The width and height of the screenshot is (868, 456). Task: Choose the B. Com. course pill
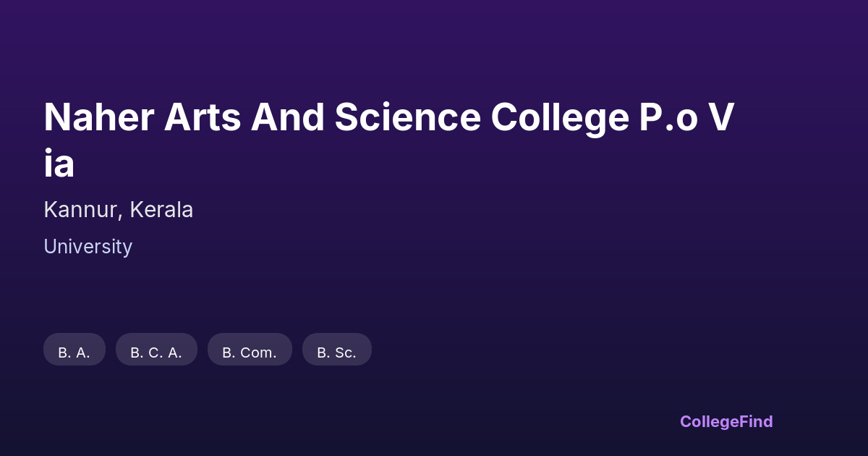[250, 350]
